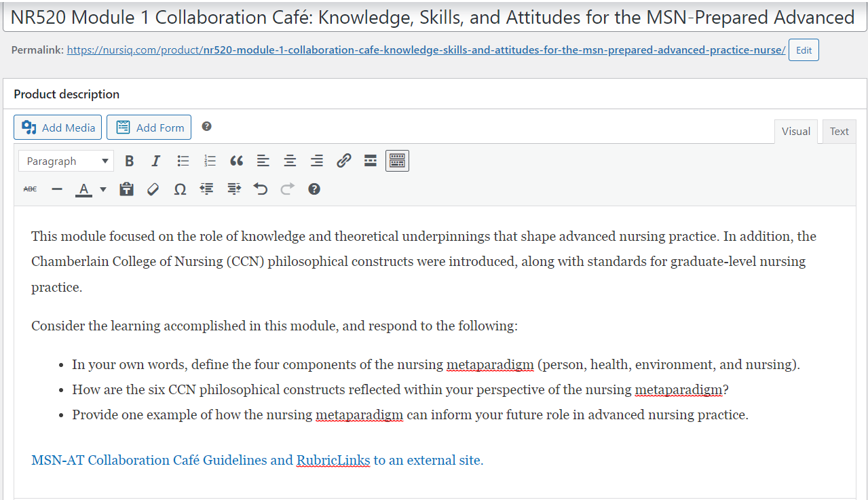The image size is (868, 500).
Task: Click the Insert/edit link icon
Action: [344, 161]
